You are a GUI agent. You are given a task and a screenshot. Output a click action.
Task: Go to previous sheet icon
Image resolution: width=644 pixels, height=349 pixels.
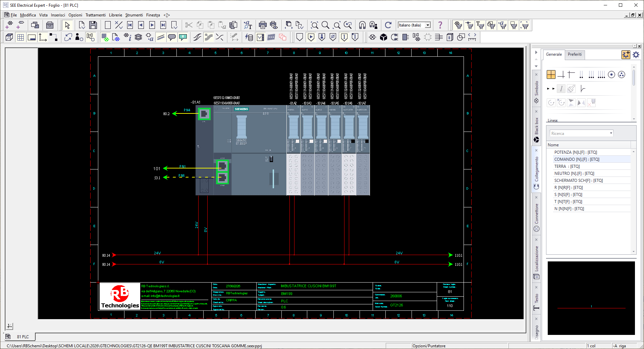[141, 25]
